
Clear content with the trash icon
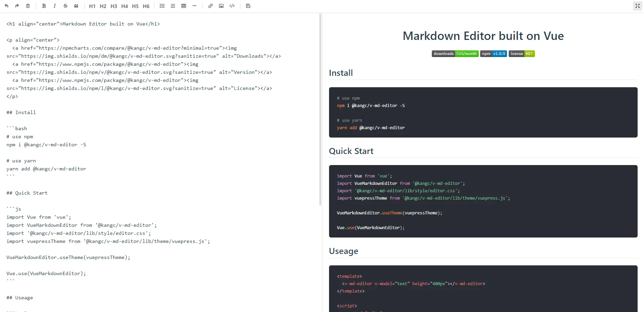click(x=28, y=6)
